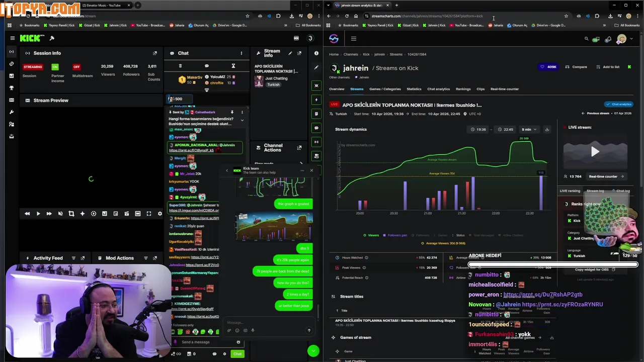Screen dimensions: 644x362
Task: Rewind the stream preview
Action: 27,214
